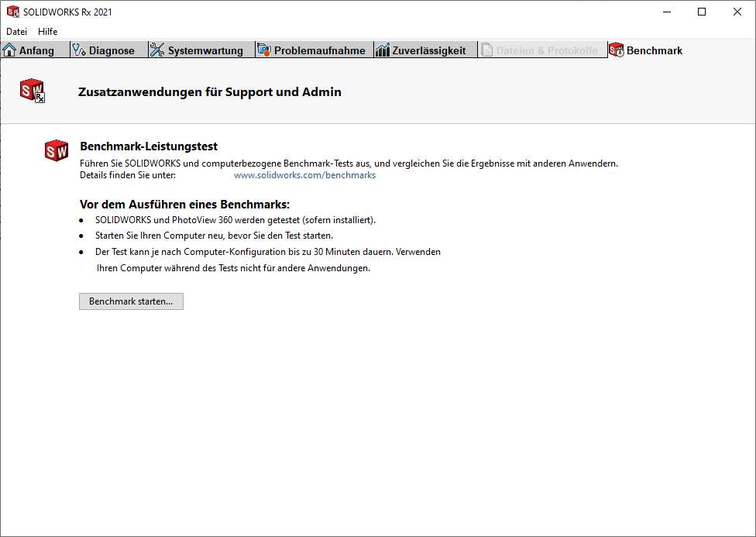Click the stopwatch icon on the Benchmark tab
756x537 pixels.
[617, 50]
